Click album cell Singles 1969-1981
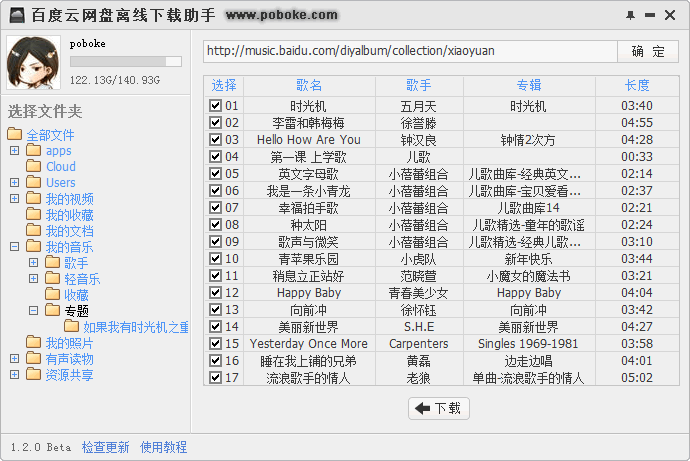 528,344
